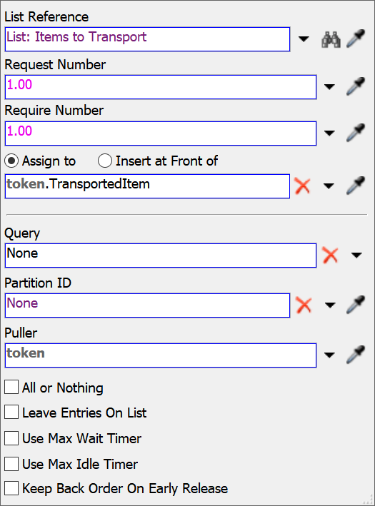Screen dimensions: 375x506
Task: Clear the Partition ID with red X
Action: coord(304,305)
